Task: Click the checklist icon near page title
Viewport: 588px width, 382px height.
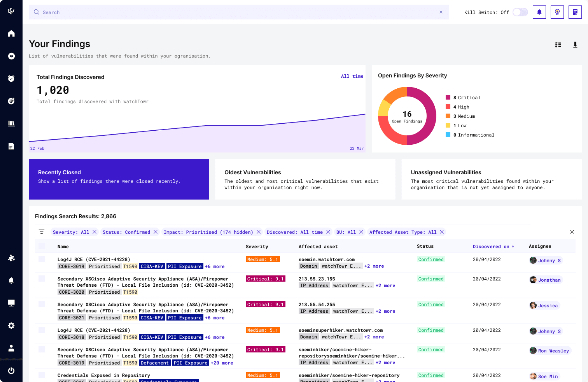Action: [558, 45]
